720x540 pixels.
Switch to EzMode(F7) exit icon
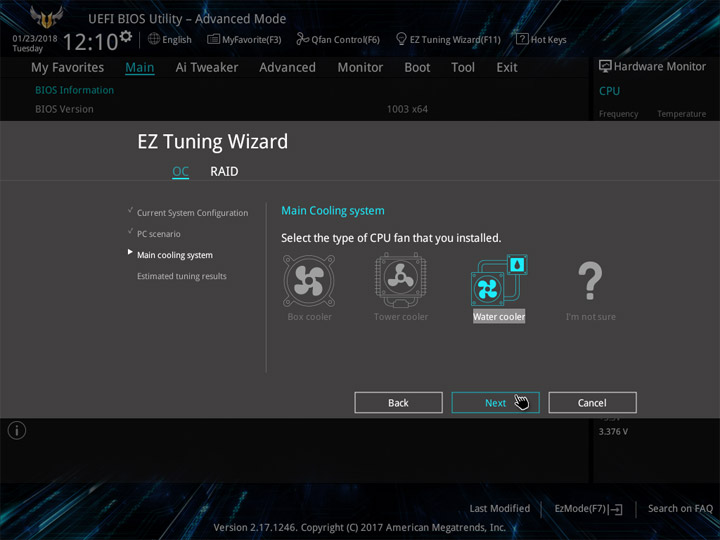[617, 509]
